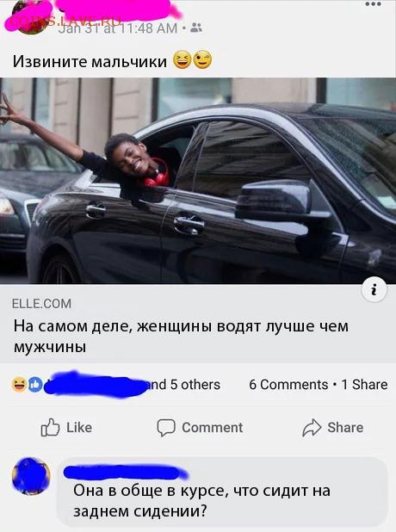Tap the thumbs-up Like icon
Image resolution: width=396 pixels, height=532 pixels.
click(x=50, y=427)
